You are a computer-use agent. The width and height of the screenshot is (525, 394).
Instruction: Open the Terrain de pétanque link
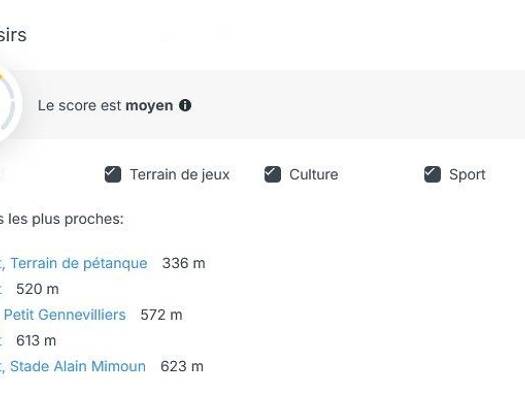tap(79, 263)
